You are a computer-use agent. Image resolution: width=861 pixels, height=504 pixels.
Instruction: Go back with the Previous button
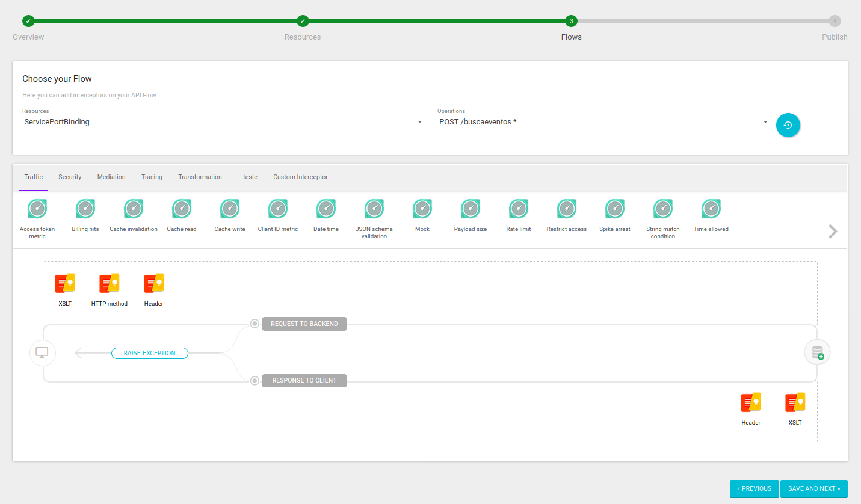pyautogui.click(x=754, y=489)
